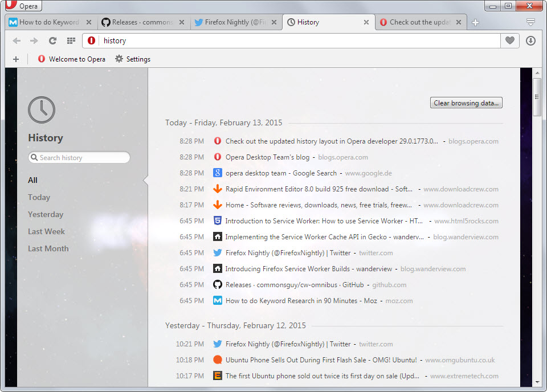
Task: Click scrollbar up arrow
Action: [x=537, y=73]
